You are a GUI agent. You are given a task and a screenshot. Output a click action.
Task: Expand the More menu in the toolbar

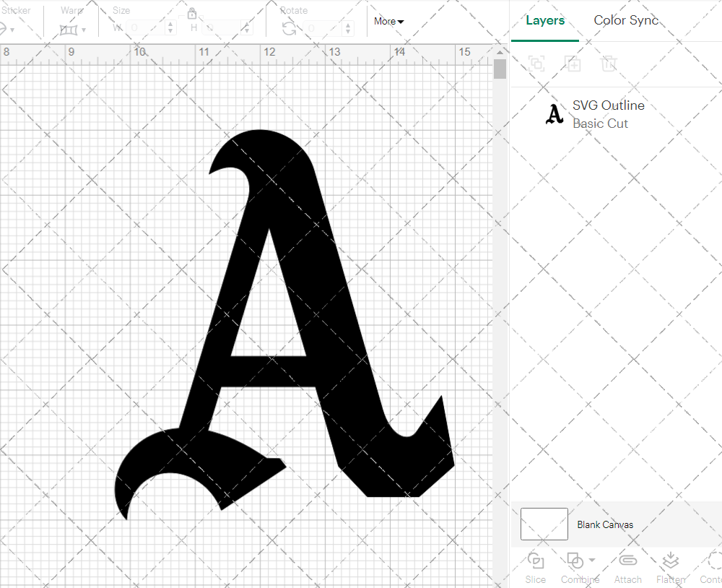pyautogui.click(x=388, y=22)
